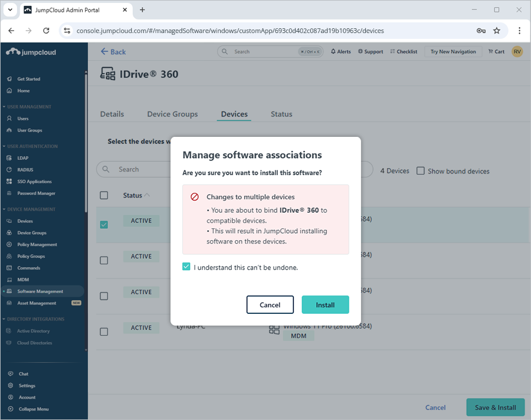Viewport: 531px width, 420px height.
Task: Open Chrome three-dot menu
Action: tap(519, 31)
